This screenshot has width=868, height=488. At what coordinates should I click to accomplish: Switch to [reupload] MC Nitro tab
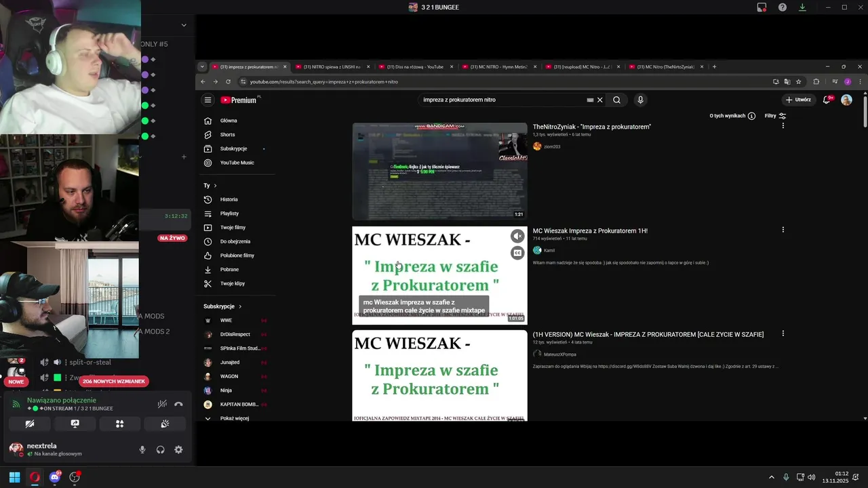click(582, 66)
